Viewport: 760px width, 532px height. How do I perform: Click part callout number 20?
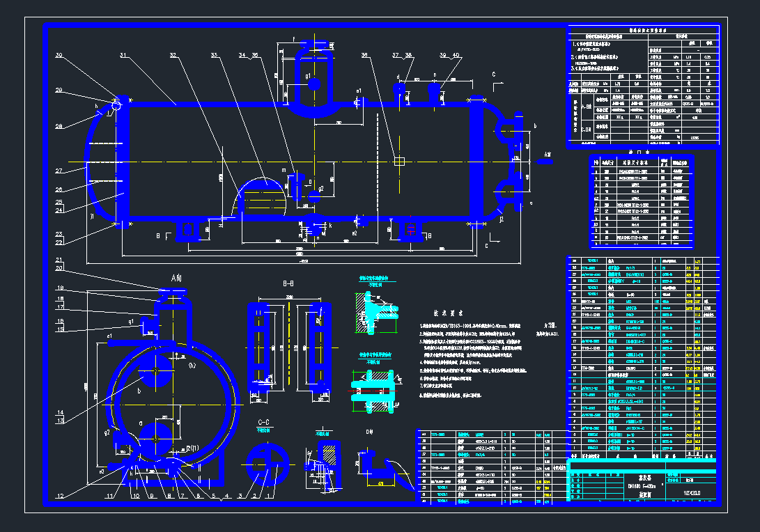(59, 268)
